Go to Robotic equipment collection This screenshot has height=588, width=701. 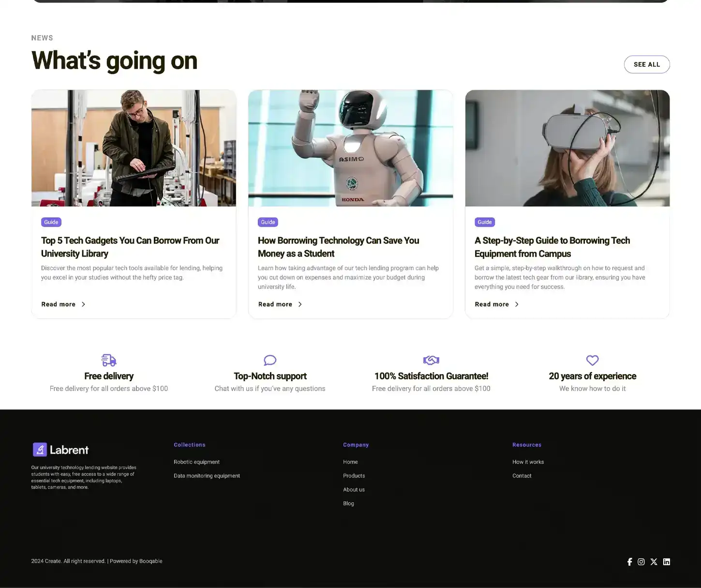click(196, 462)
